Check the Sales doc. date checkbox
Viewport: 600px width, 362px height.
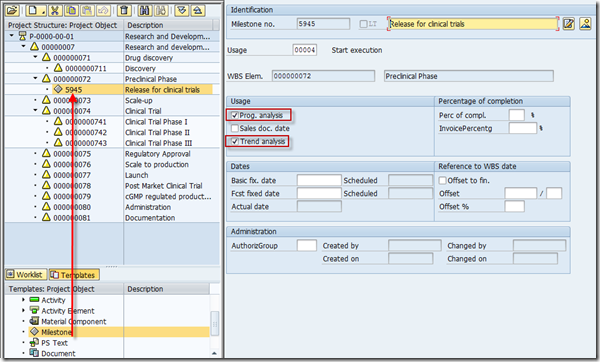pyautogui.click(x=235, y=128)
